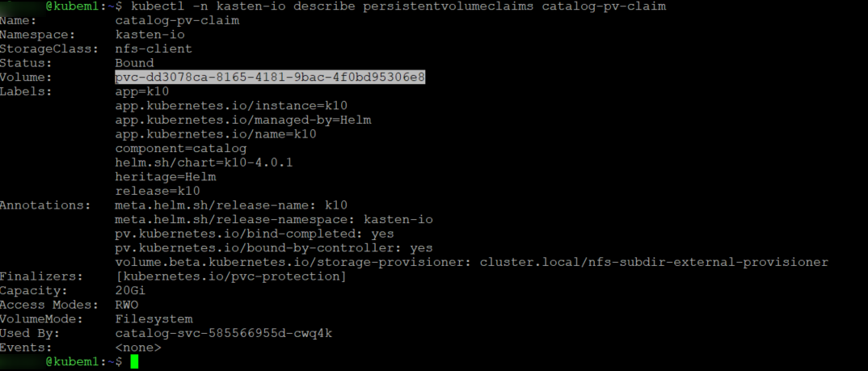Click the RWO access mode value
Image resolution: width=868 pixels, height=371 pixels.
click(126, 305)
